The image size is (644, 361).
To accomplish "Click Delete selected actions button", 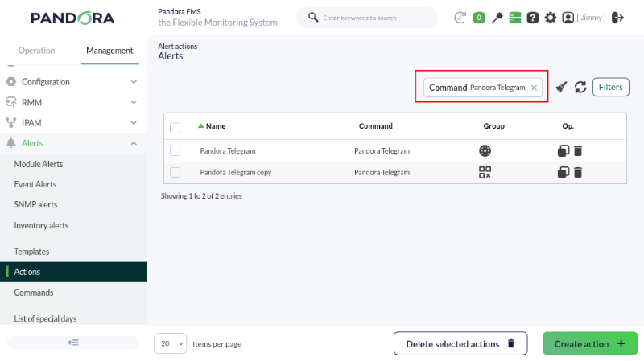I will coord(460,344).
